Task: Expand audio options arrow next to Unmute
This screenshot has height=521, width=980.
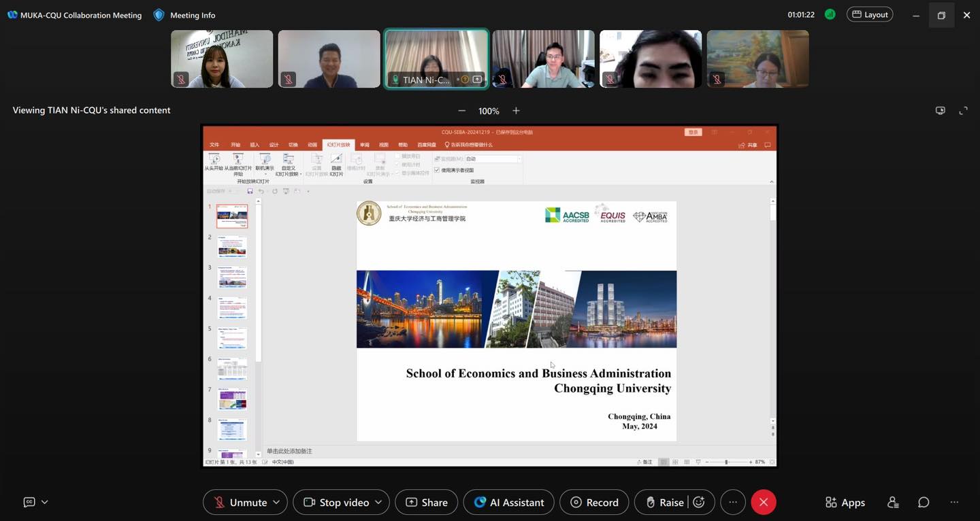Action: click(276, 503)
